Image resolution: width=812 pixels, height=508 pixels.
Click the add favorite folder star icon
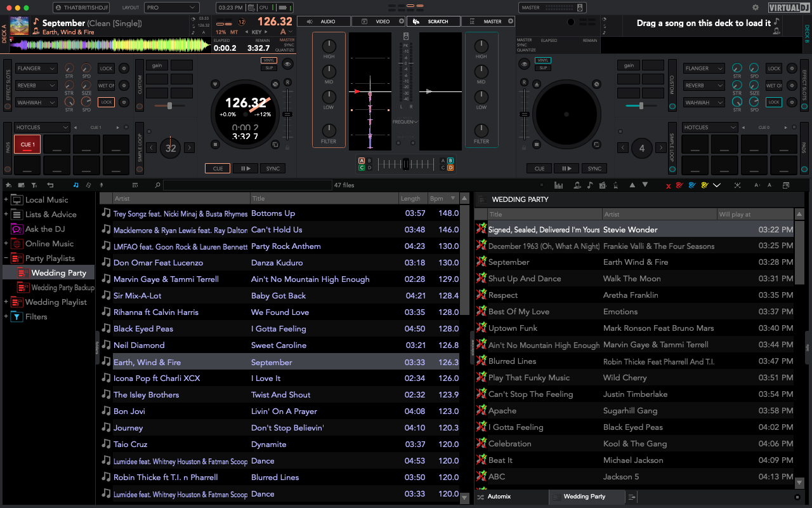point(8,185)
